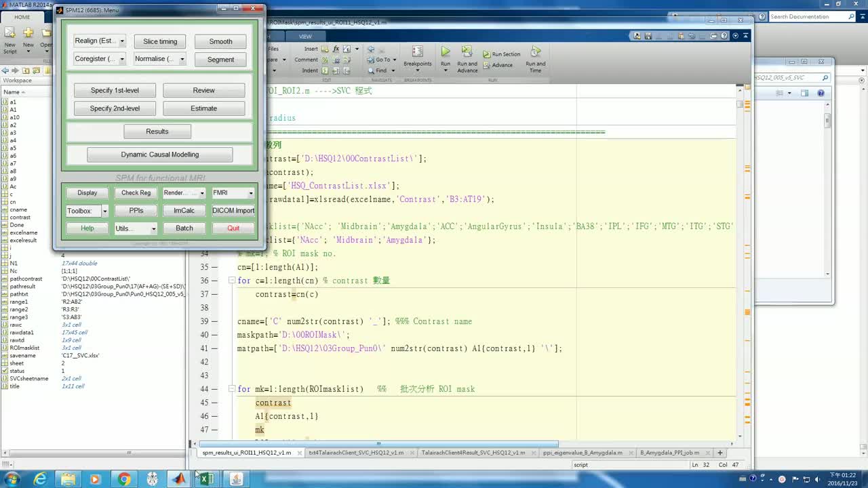
Task: Open Google Chrome from the taskbar
Action: pos(123,479)
